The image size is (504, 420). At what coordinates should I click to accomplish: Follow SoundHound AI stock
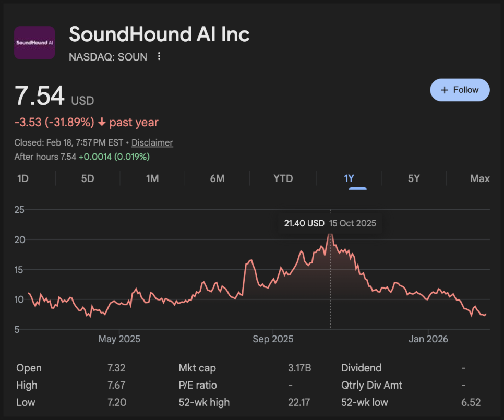(x=460, y=90)
